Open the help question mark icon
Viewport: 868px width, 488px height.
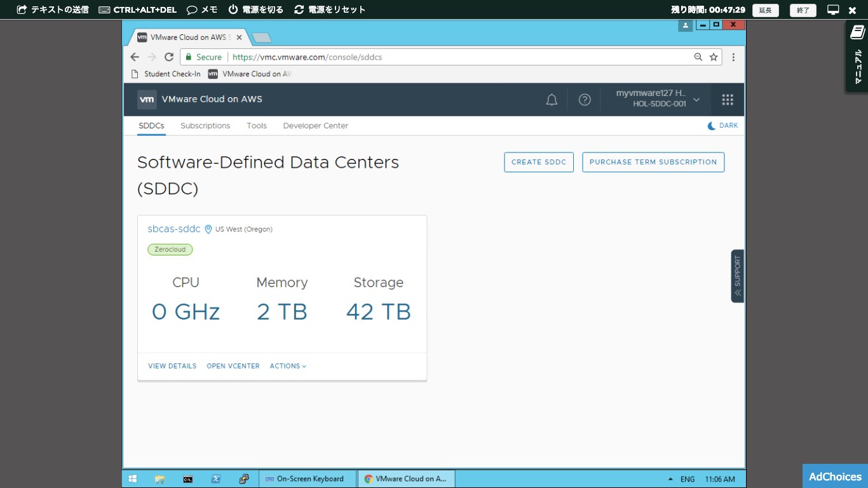click(585, 100)
